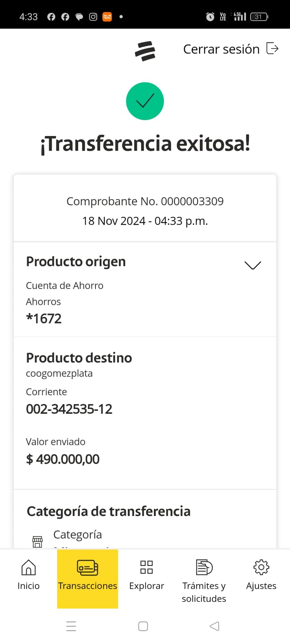The width and height of the screenshot is (290, 644).
Task: Open the Explorar grid icon
Action: (x=147, y=567)
